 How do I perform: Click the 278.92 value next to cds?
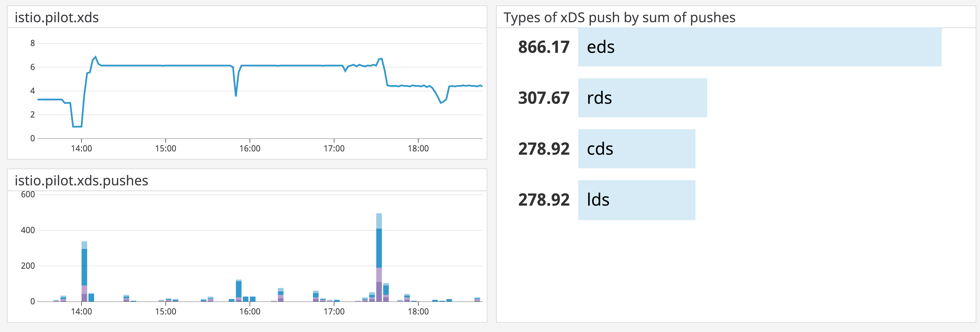pos(544,149)
